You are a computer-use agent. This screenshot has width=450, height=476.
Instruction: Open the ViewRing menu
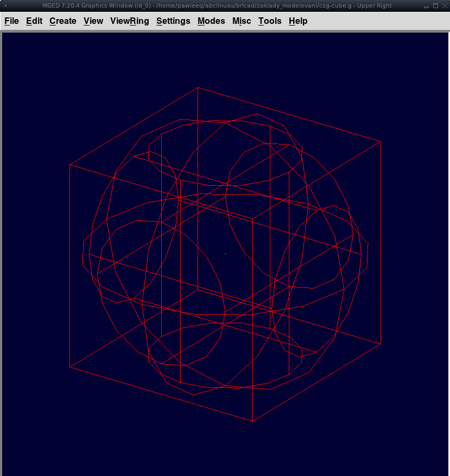pos(130,21)
